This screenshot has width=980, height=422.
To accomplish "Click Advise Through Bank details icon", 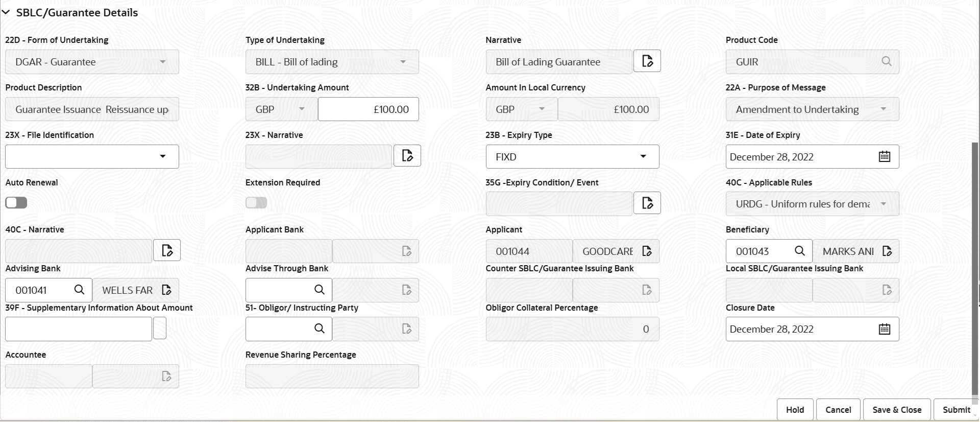I will [x=407, y=290].
